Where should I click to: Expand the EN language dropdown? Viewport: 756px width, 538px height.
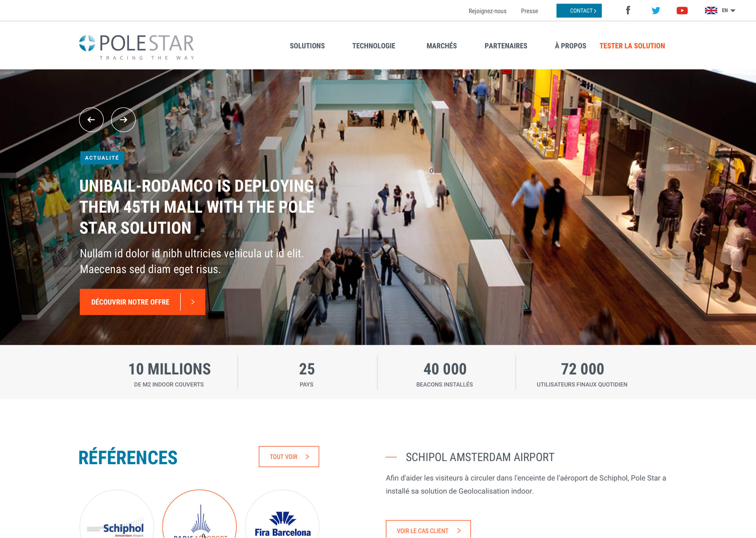728,11
